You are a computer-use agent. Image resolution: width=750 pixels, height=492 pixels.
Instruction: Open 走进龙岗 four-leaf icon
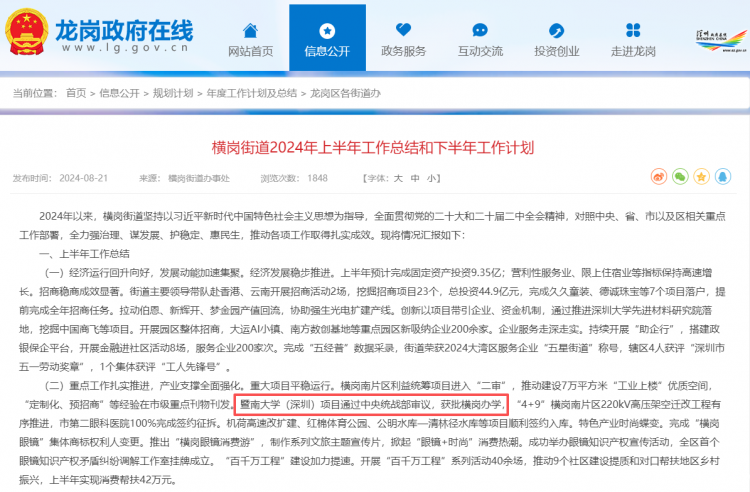pos(633,30)
